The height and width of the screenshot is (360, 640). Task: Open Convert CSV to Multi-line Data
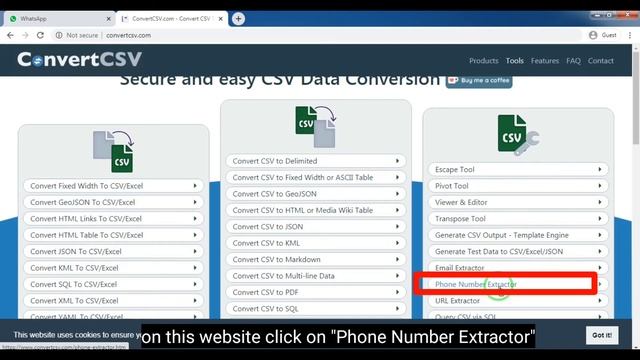[x=316, y=276]
